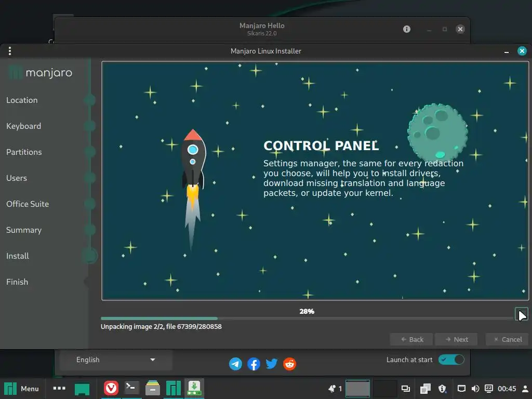Screen dimensions: 532x399
Task: Click the 'Unpacking image 2/2' status text
Action: click(x=161, y=326)
